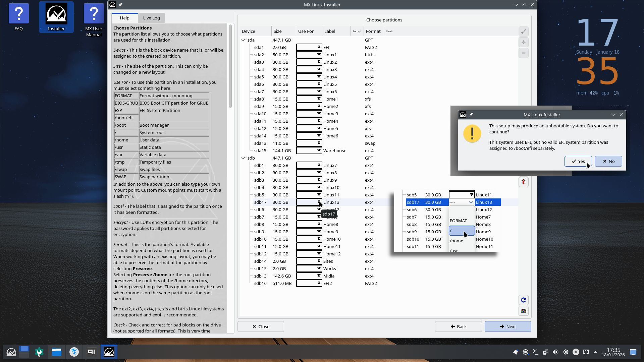Select the Help tab

pyautogui.click(x=124, y=18)
